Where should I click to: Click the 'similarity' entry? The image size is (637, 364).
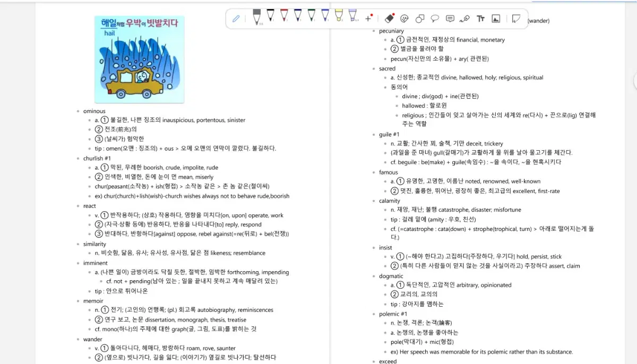[x=95, y=244]
